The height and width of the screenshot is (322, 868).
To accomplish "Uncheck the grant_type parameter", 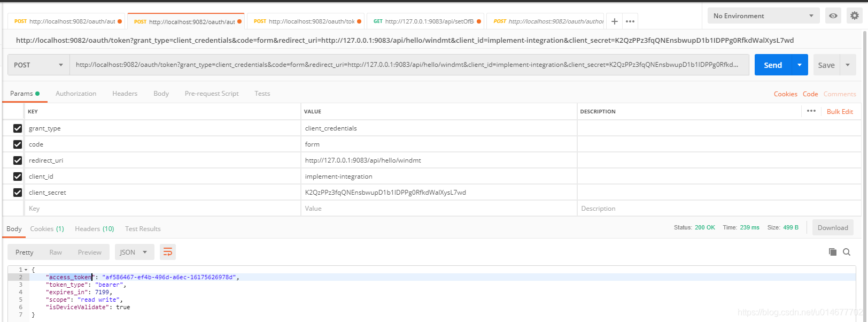I will tap(18, 128).
